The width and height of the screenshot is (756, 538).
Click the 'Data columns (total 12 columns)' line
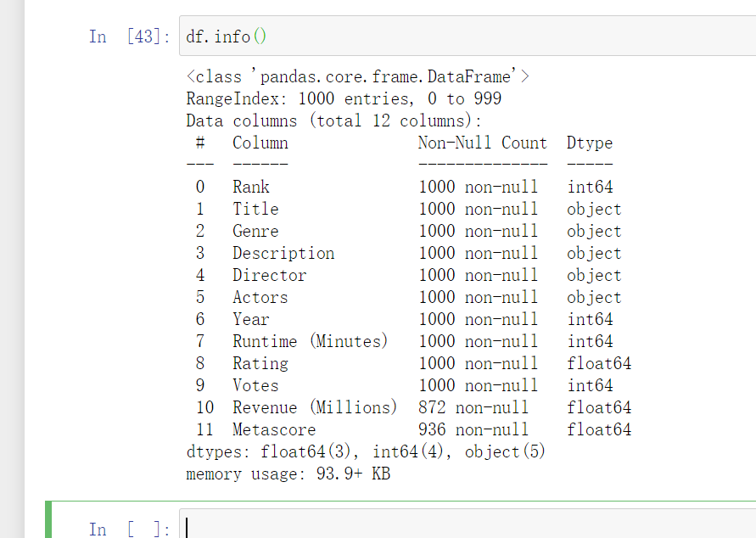click(x=333, y=120)
